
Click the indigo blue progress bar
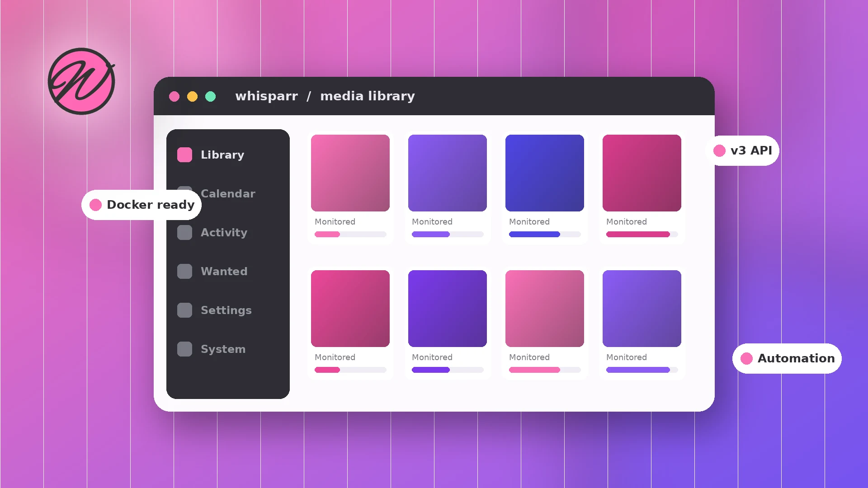click(545, 234)
